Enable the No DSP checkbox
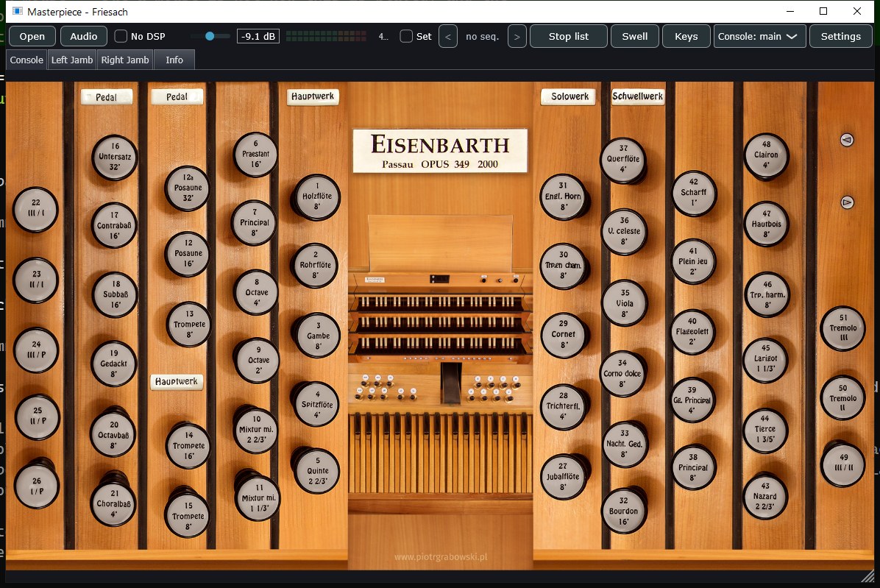880x588 pixels. [121, 36]
